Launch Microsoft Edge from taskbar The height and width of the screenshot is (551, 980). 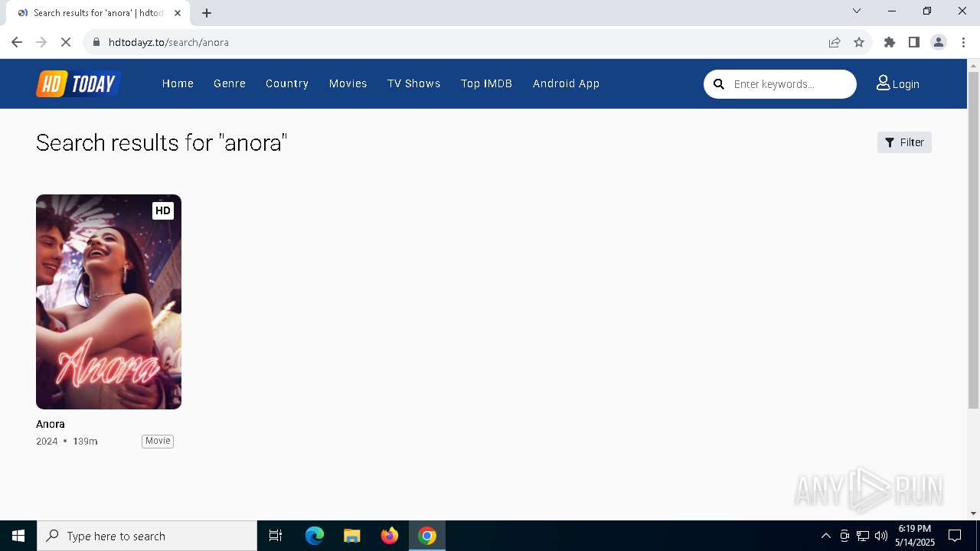315,536
